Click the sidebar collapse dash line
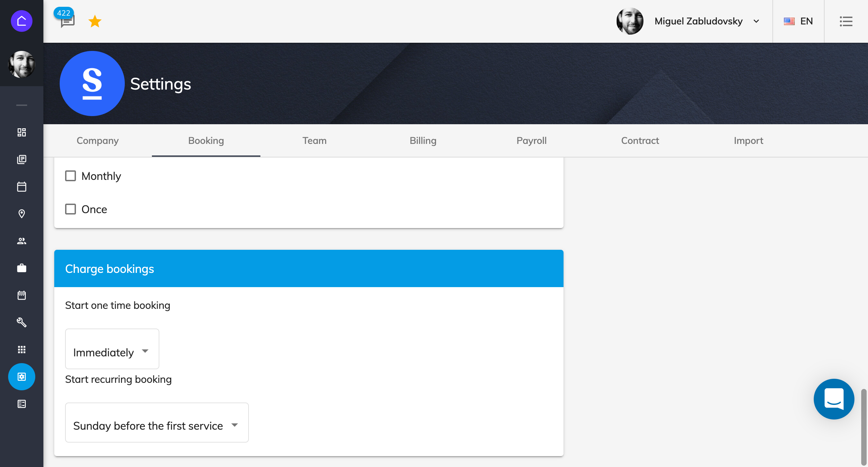868x467 pixels. click(22, 105)
